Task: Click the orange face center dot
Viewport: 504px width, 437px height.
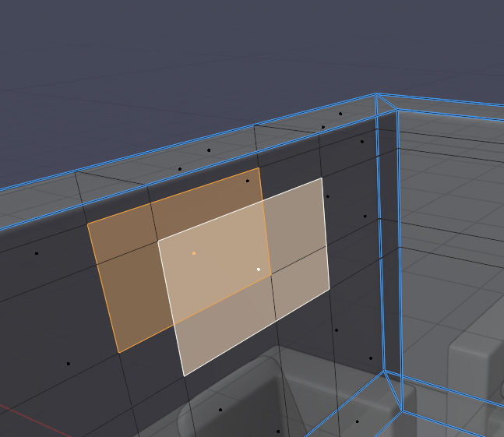Action: [x=194, y=253]
